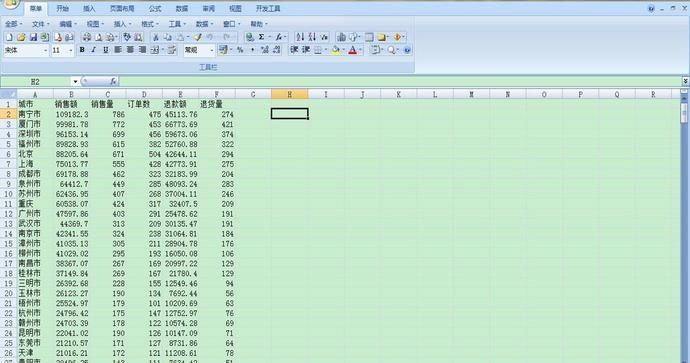Click the Sort Ascending A-Z icon

pos(300,37)
